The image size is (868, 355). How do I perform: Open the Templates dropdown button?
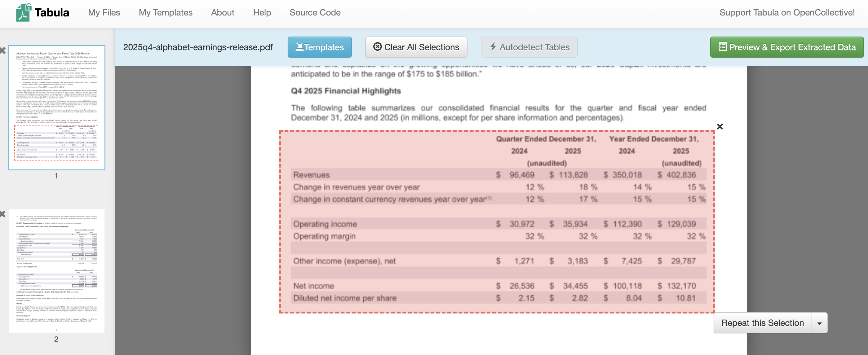(319, 47)
